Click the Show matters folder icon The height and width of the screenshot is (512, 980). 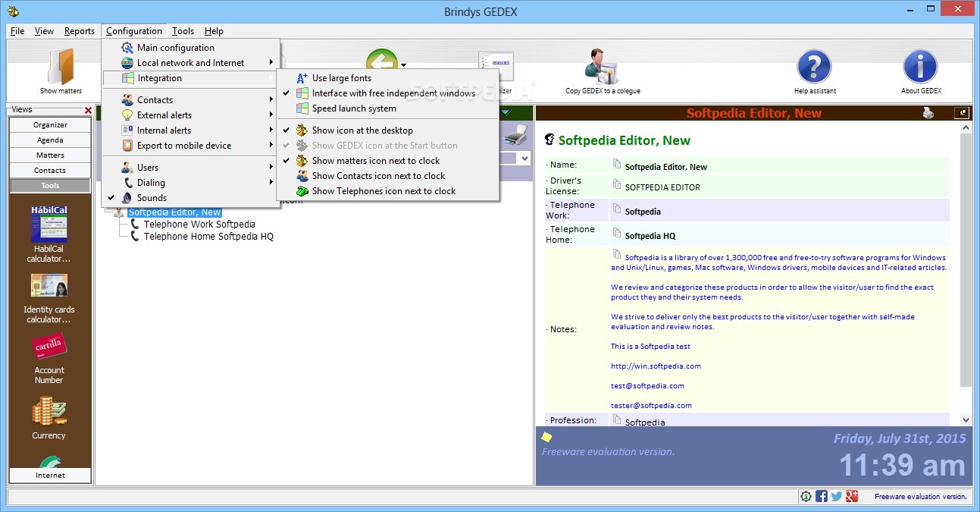point(61,67)
